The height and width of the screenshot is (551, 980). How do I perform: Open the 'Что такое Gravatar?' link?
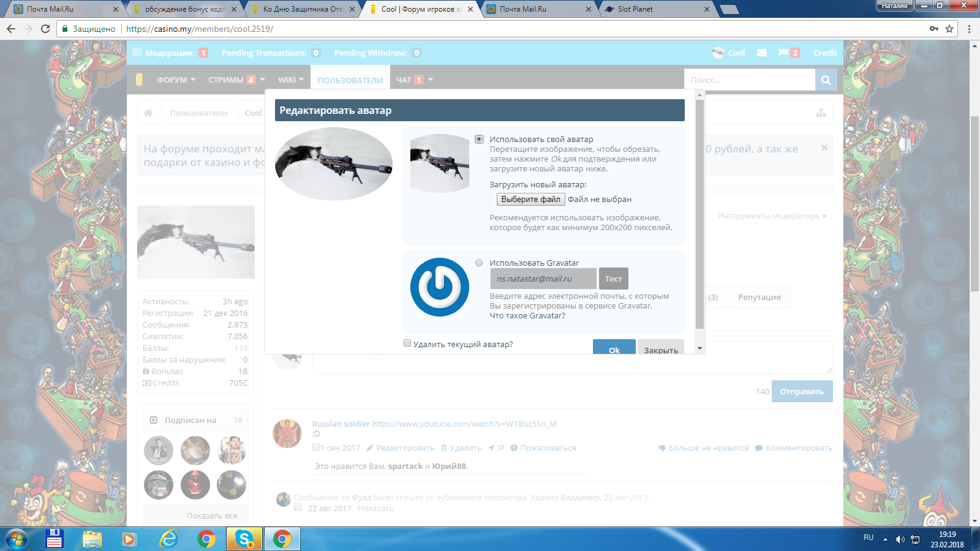527,316
